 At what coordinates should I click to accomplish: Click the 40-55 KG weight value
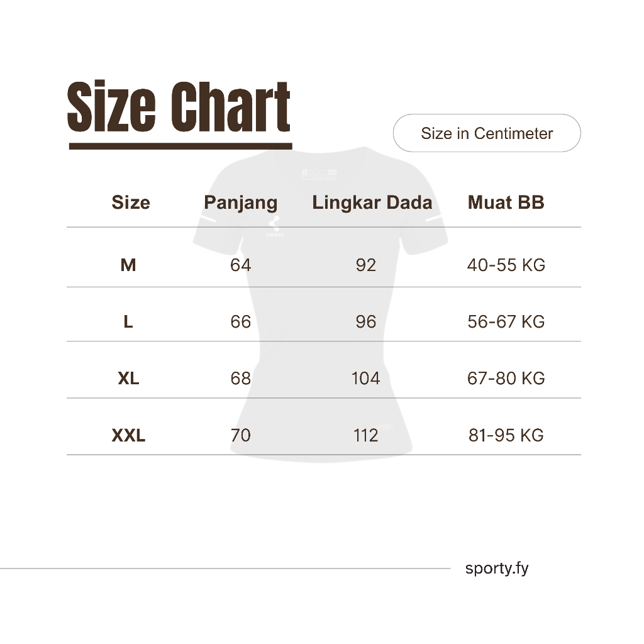tap(506, 265)
